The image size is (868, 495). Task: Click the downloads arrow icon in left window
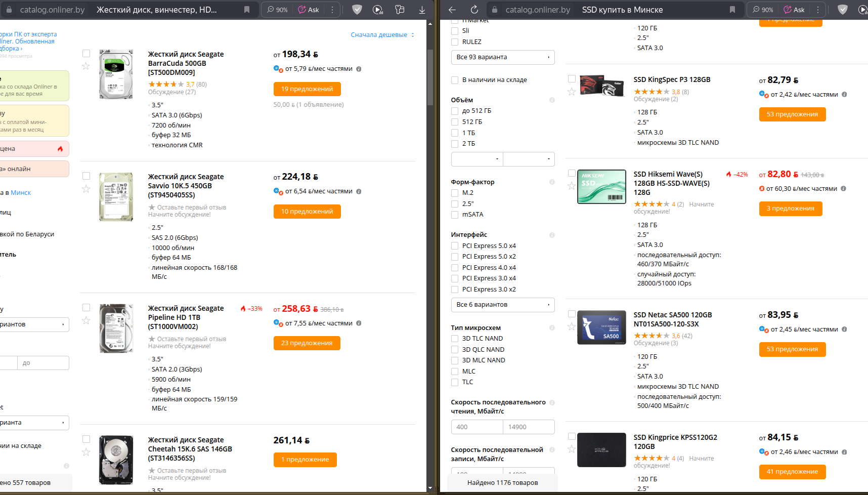[x=422, y=10]
